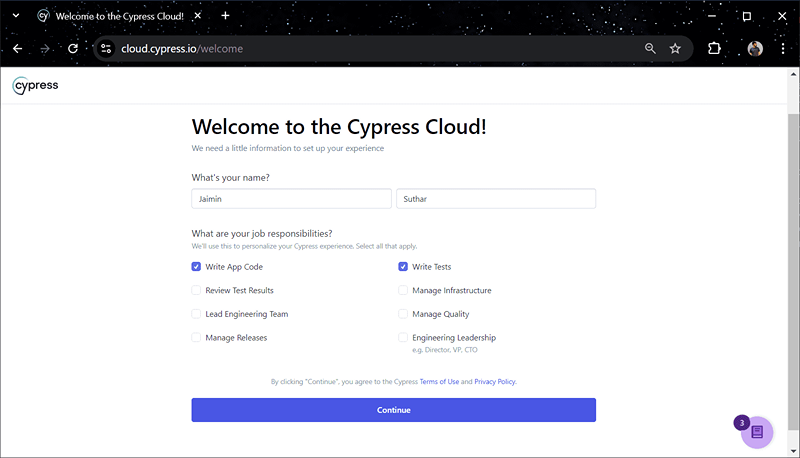Open the zoom magnifier icon in address bar
Screen dimensions: 800x458
[x=650, y=48]
